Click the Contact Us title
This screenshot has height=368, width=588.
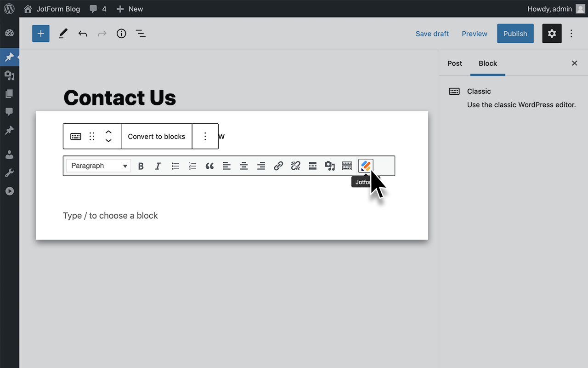coord(120,98)
